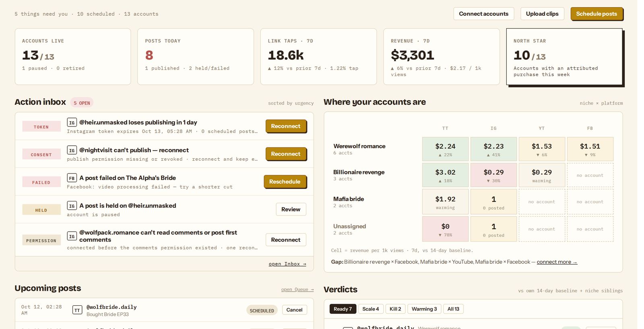644x329 pixels.
Task: Click the Schedule posts button
Action: [x=597, y=14]
